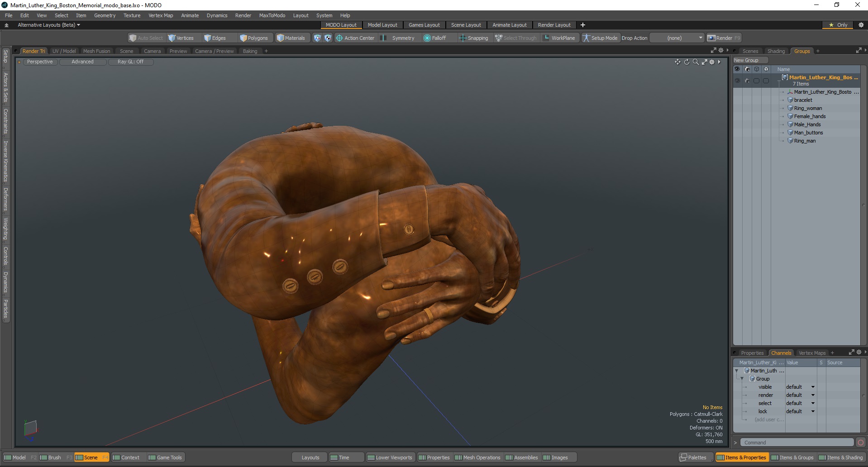Image resolution: width=868 pixels, height=467 pixels.
Task: Maximize the Channels panel with the expand icon
Action: click(851, 353)
